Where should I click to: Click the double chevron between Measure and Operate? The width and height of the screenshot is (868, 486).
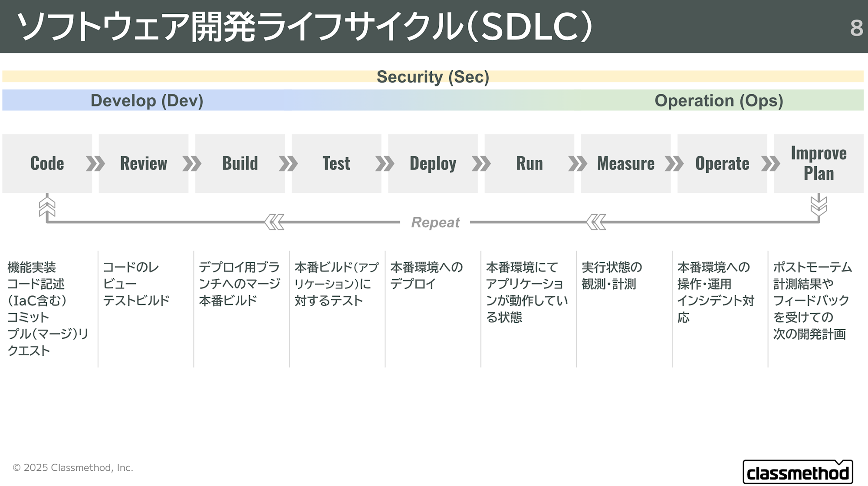pos(674,164)
